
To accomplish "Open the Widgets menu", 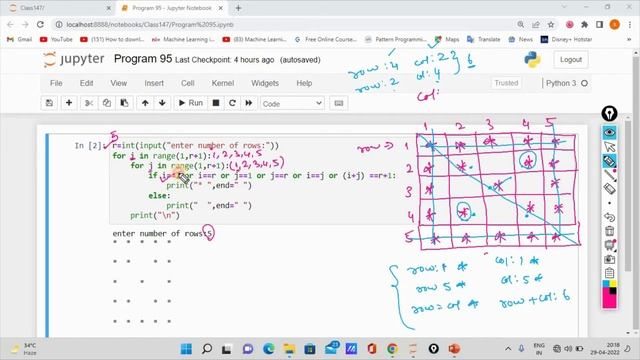I will (x=265, y=83).
